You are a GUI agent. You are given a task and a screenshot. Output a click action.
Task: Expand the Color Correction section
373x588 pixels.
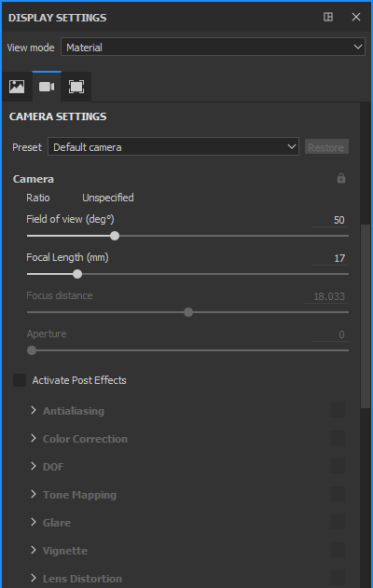(85, 439)
